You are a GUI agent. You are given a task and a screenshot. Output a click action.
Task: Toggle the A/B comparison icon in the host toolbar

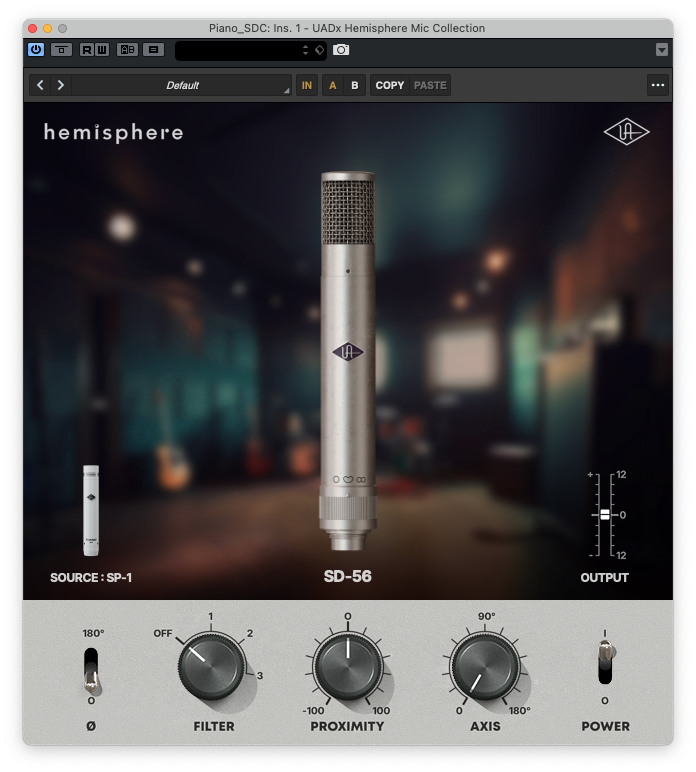tap(127, 50)
